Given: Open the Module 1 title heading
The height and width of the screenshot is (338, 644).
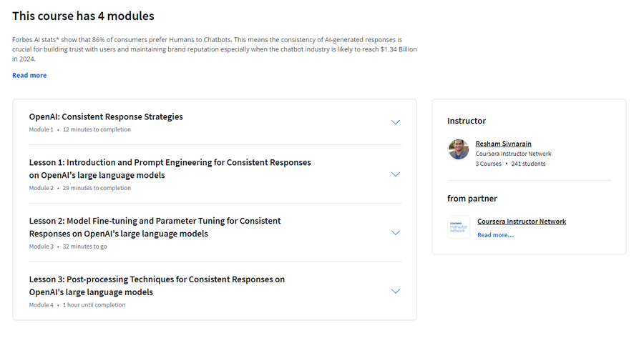Looking at the screenshot, I should pyautogui.click(x=106, y=117).
